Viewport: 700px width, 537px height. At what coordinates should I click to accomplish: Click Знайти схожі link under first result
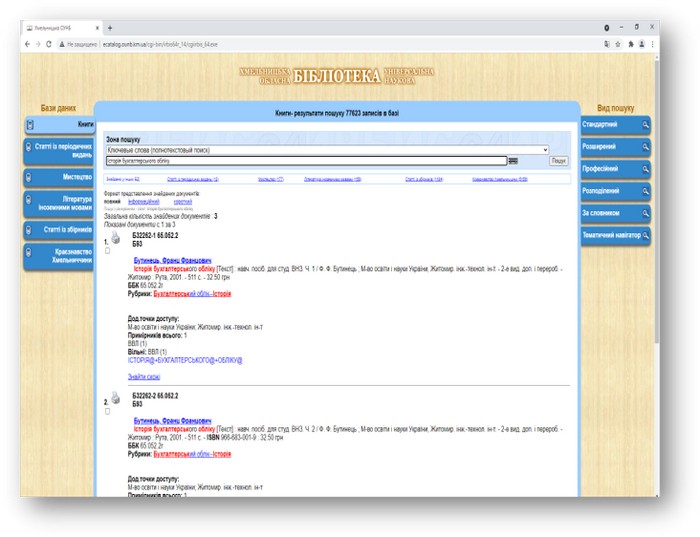click(x=142, y=377)
